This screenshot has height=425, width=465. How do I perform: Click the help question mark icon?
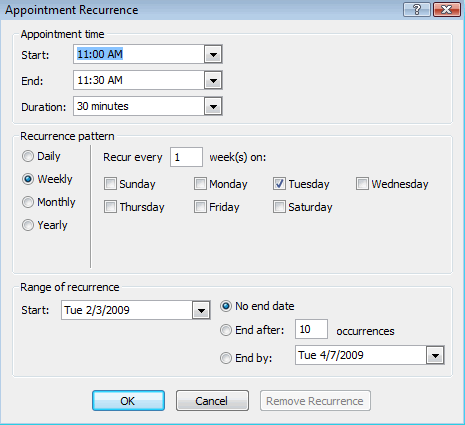click(417, 10)
